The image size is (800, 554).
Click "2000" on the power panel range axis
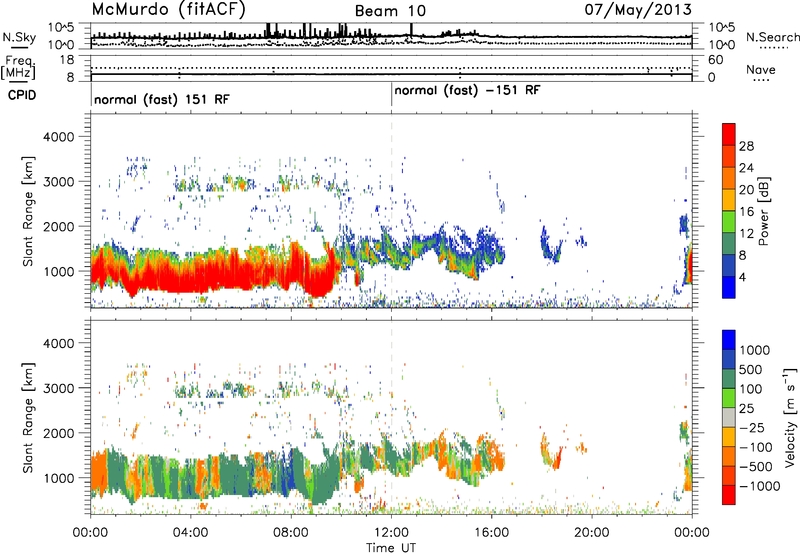(58, 226)
